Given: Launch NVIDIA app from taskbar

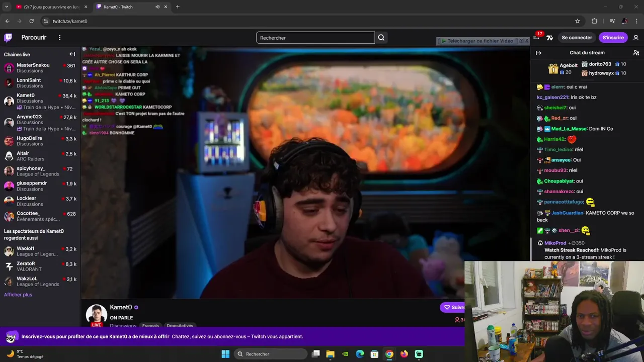Looking at the screenshot, I should point(345,354).
